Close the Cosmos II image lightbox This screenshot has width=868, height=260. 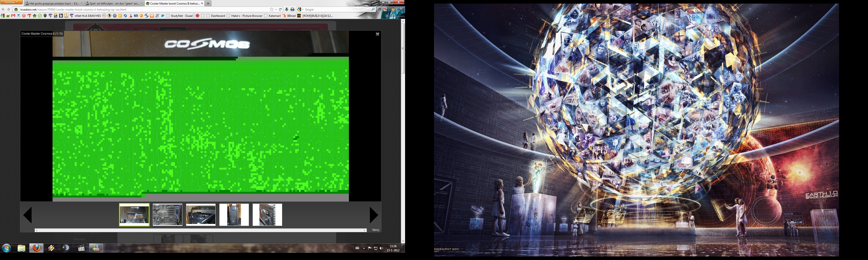pos(377,34)
